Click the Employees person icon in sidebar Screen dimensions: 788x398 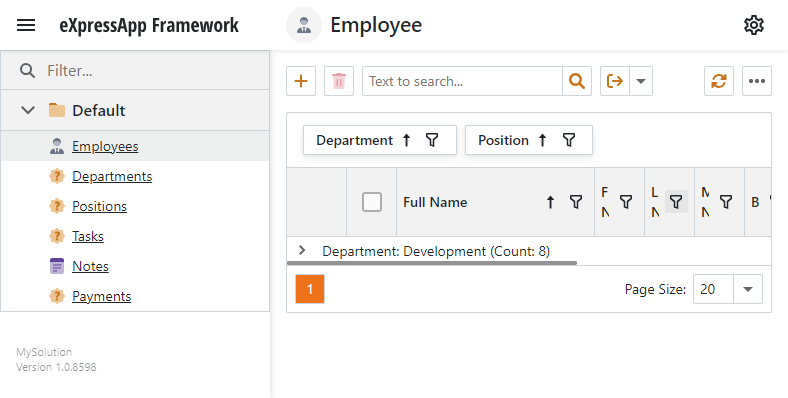(57, 146)
